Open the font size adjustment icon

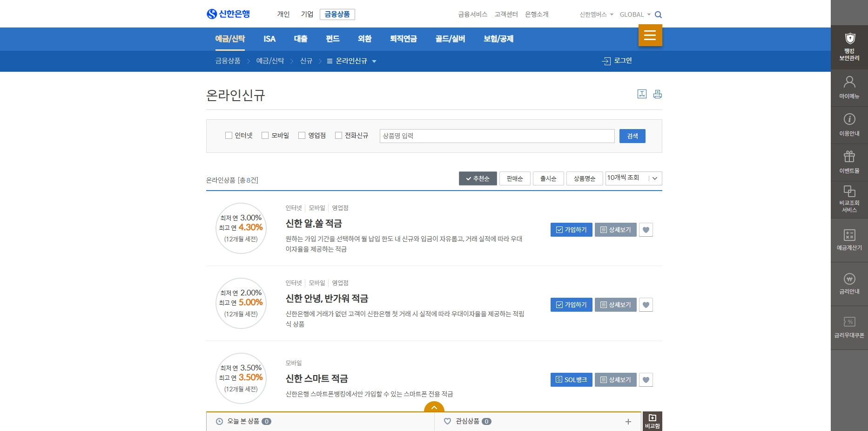(x=642, y=94)
